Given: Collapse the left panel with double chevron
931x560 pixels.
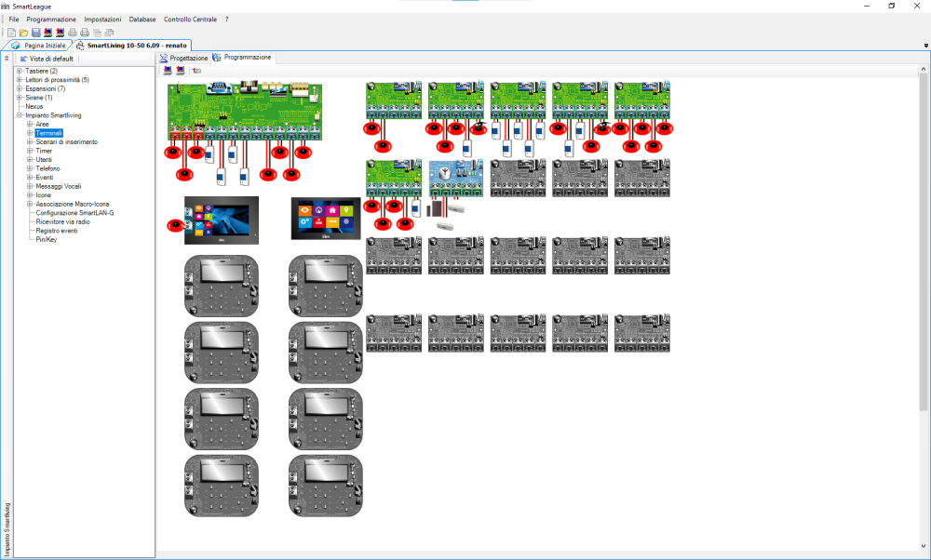Looking at the screenshot, I should coord(7,59).
